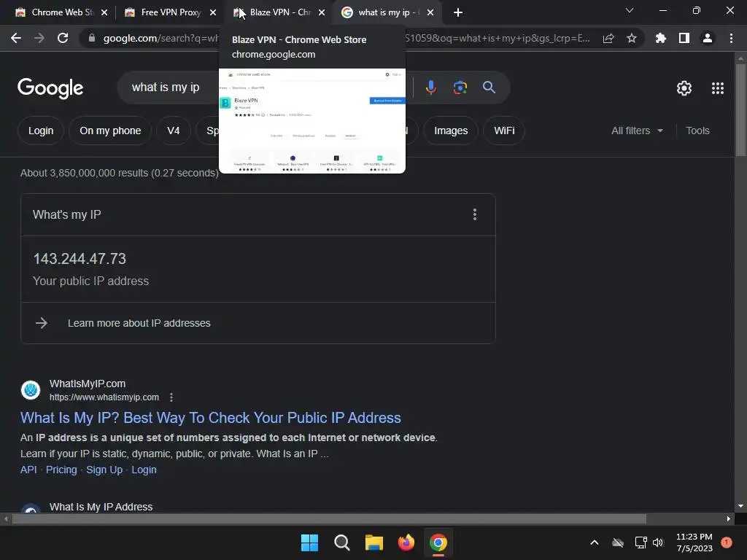
Task: Open a new tab
Action: 458,12
